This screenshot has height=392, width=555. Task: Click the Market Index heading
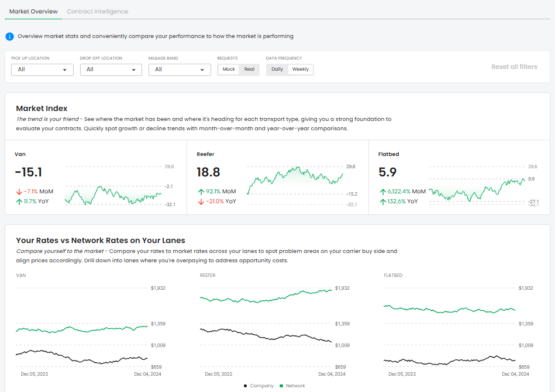42,109
